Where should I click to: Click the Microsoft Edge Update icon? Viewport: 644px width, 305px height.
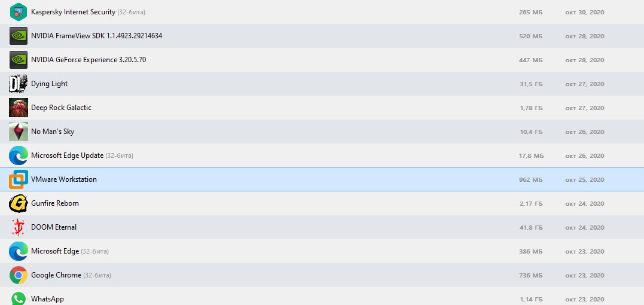[x=19, y=155]
